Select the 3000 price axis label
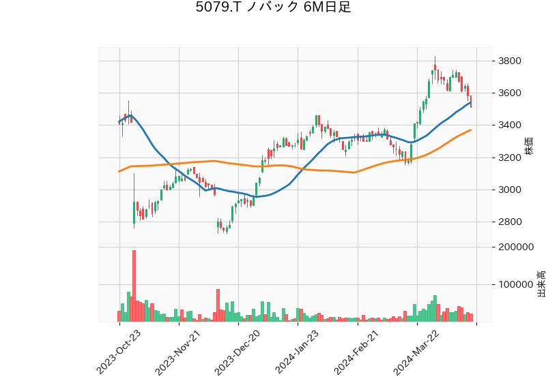Screen dimensions: 546x392 coord(510,190)
